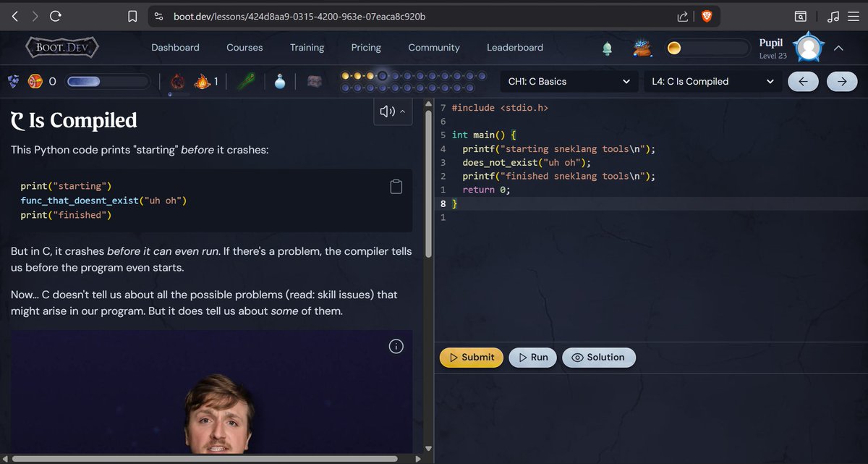Submit the C code solution
Image resolution: width=868 pixels, height=464 pixels.
coord(471,357)
